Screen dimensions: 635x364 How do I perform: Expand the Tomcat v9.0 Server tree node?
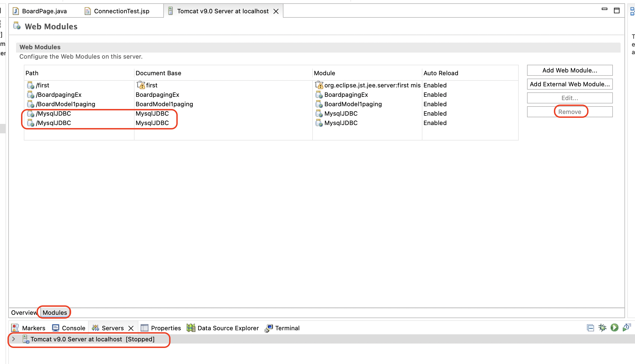pyautogui.click(x=14, y=339)
